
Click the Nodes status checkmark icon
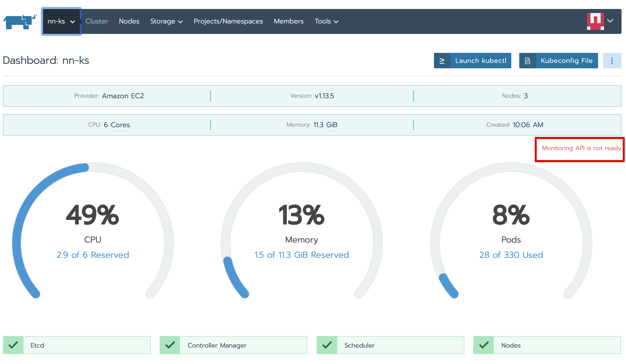[484, 345]
